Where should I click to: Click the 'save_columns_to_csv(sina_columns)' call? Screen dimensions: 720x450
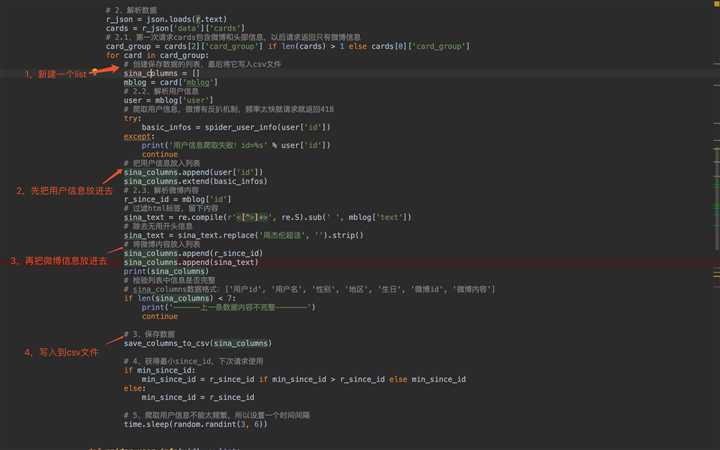tap(197, 343)
